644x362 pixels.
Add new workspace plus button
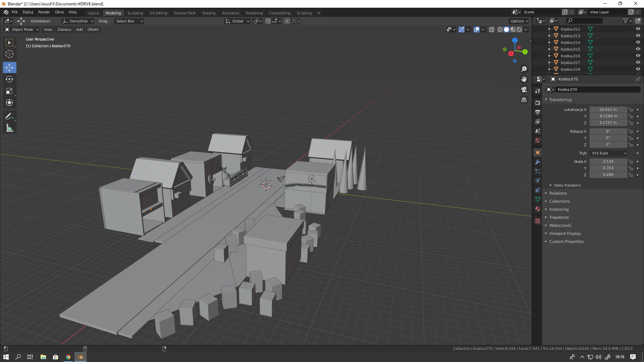click(x=319, y=13)
